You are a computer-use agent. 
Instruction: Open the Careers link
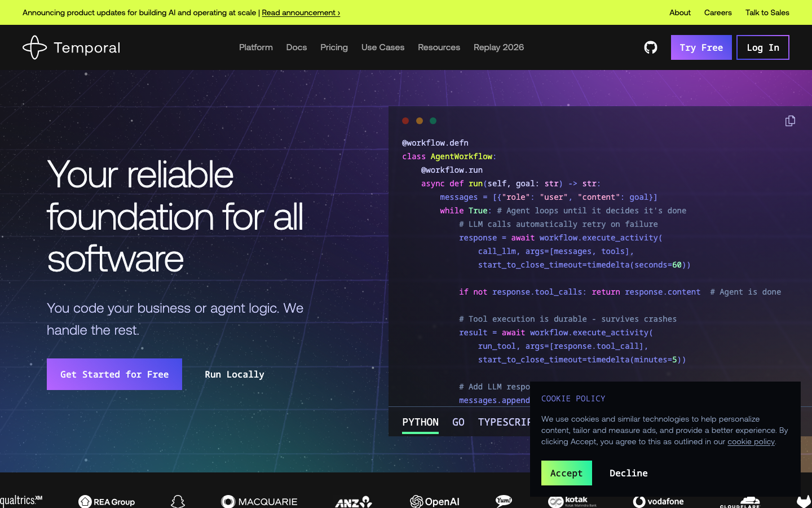tap(718, 12)
